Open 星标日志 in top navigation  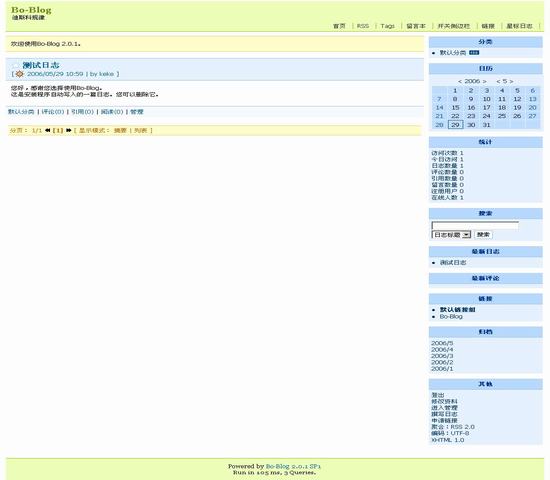pos(519,26)
